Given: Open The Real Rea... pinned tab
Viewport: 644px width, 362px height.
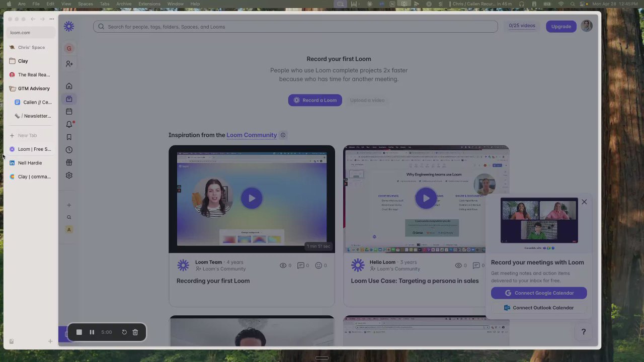Looking at the screenshot, I should [x=30, y=75].
